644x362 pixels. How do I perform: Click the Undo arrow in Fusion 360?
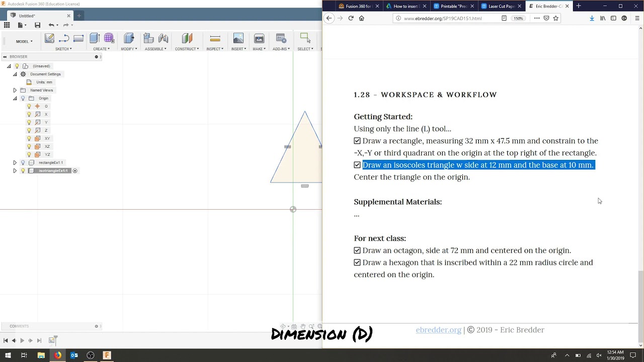pyautogui.click(x=51, y=25)
